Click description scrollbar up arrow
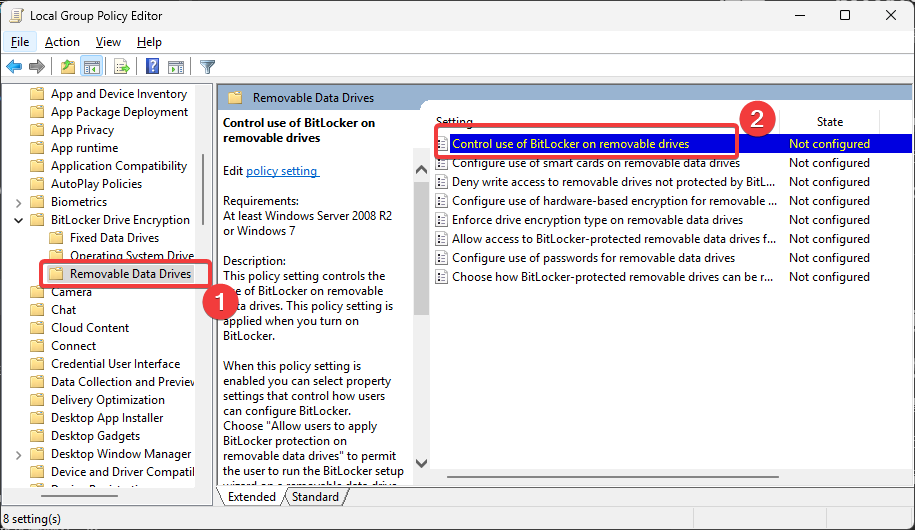Image resolution: width=915 pixels, height=530 pixels. [x=421, y=170]
